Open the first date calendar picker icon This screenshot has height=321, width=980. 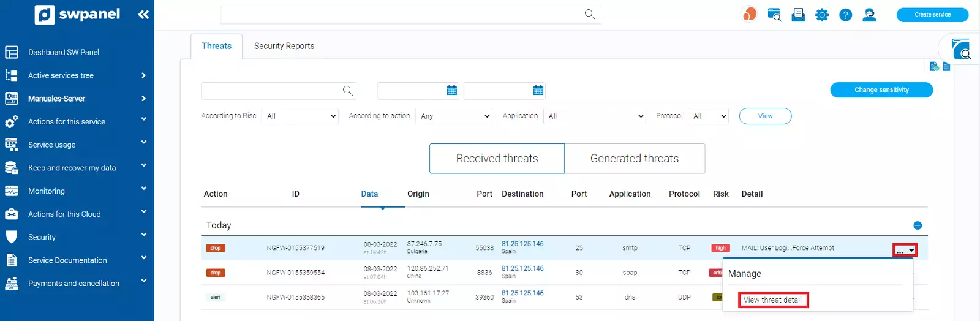pyautogui.click(x=452, y=91)
